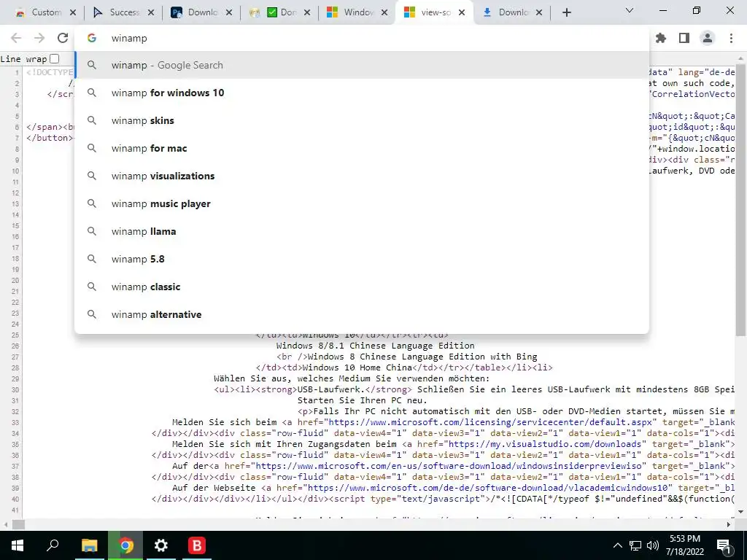The width and height of the screenshot is (747, 560).
Task: Open the my.visualstudio.com downloads link
Action: 544,444
